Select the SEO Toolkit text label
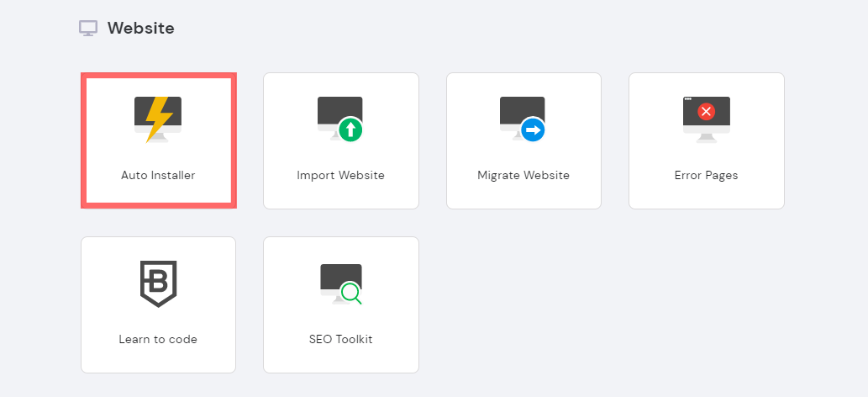868x397 pixels. click(340, 340)
